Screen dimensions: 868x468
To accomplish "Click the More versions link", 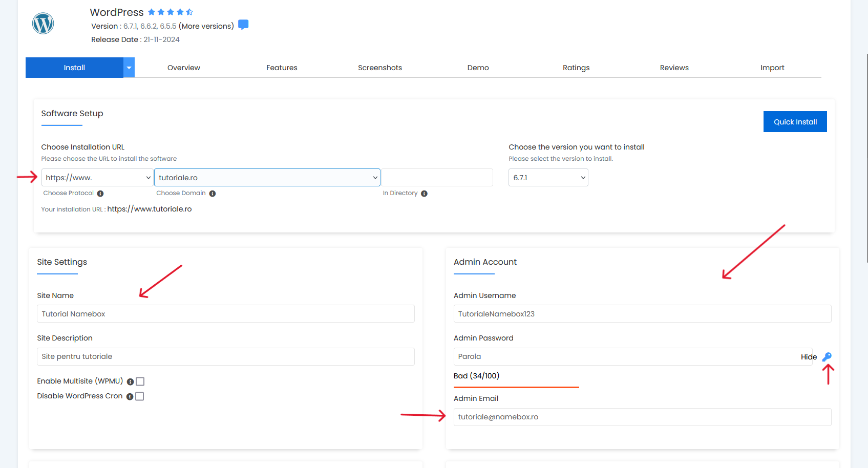I will coord(206,26).
